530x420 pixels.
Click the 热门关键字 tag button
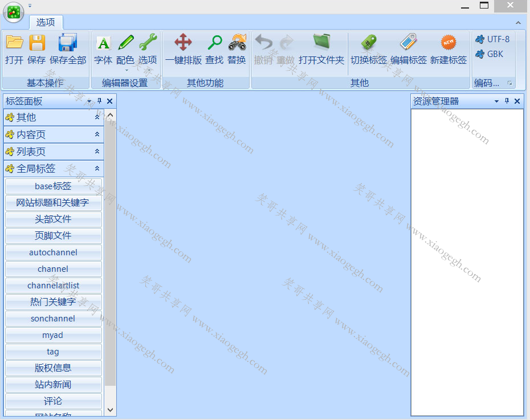pos(54,301)
